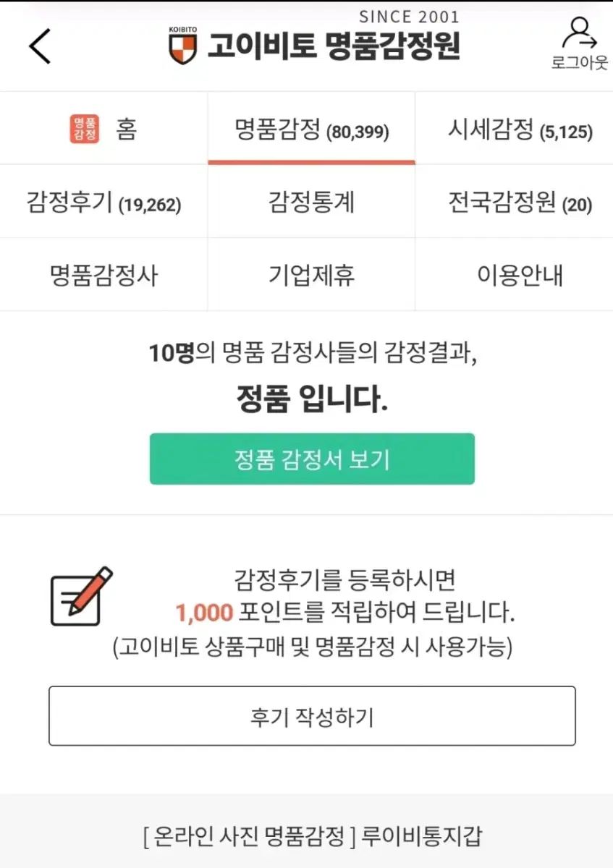The height and width of the screenshot is (868, 613).
Task: Tap the back arrow icon
Action: tap(40, 47)
